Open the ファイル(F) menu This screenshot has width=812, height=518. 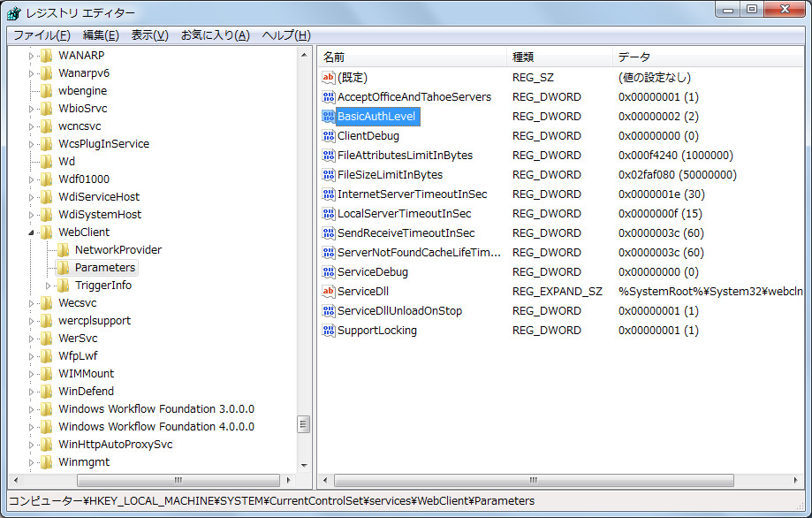point(42,35)
